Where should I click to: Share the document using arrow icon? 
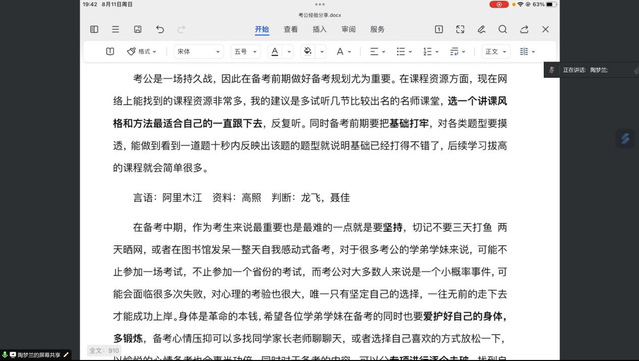(x=524, y=29)
